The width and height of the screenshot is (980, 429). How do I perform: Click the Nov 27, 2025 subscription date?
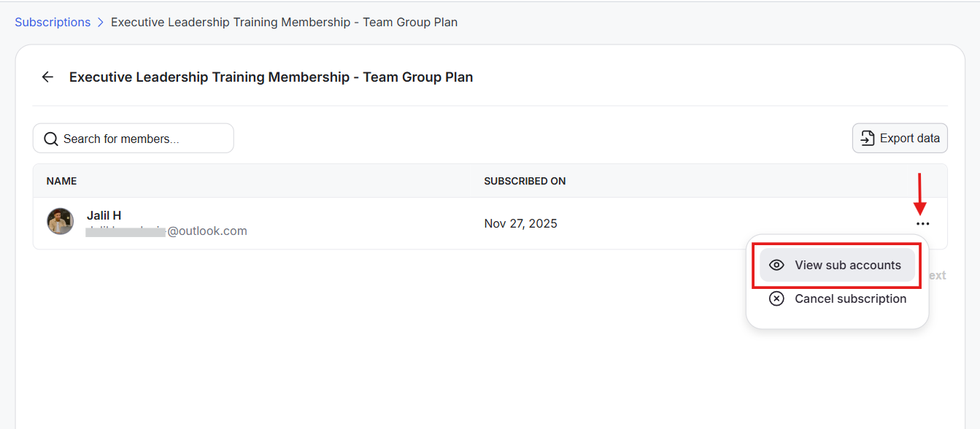tap(520, 223)
